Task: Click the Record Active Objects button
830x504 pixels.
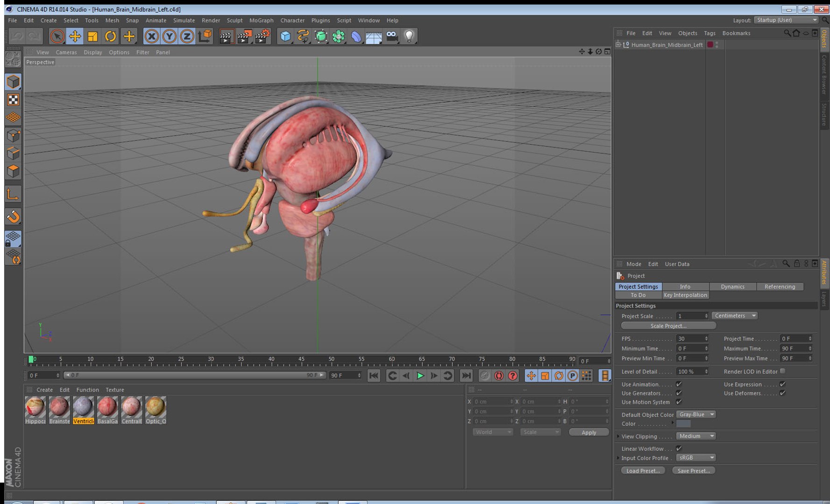Action: 485,376
